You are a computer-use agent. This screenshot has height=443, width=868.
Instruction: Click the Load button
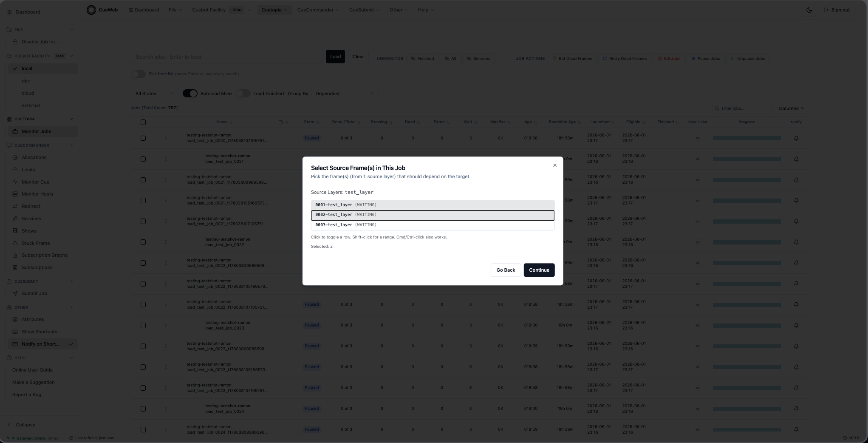335,57
